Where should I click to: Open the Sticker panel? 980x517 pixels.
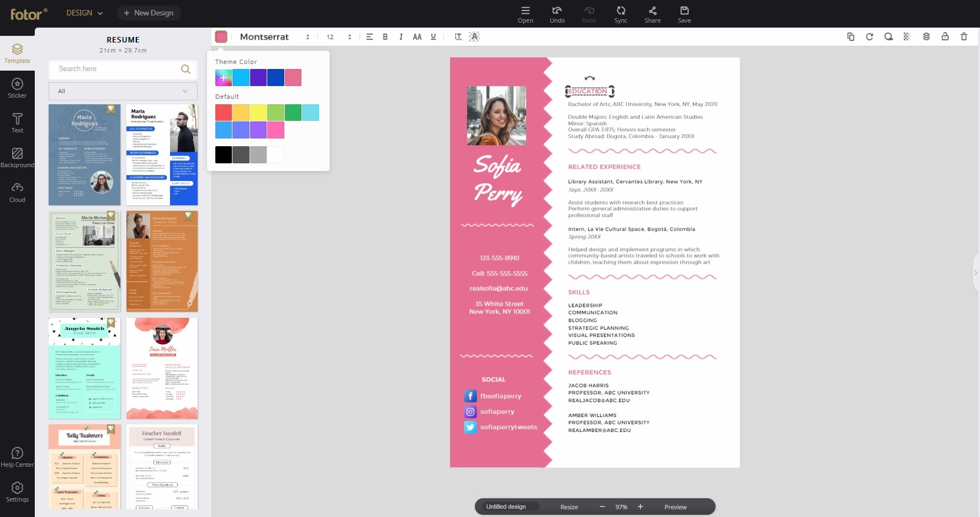point(17,88)
